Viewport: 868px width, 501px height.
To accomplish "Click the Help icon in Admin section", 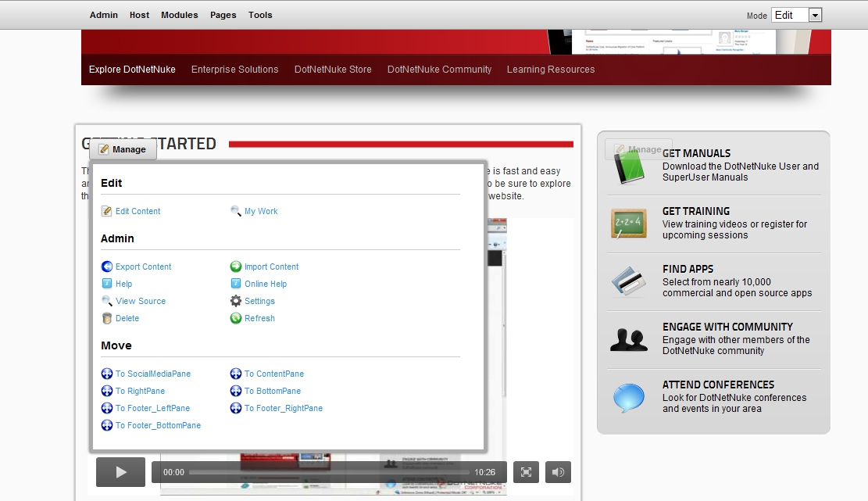I will coord(107,284).
